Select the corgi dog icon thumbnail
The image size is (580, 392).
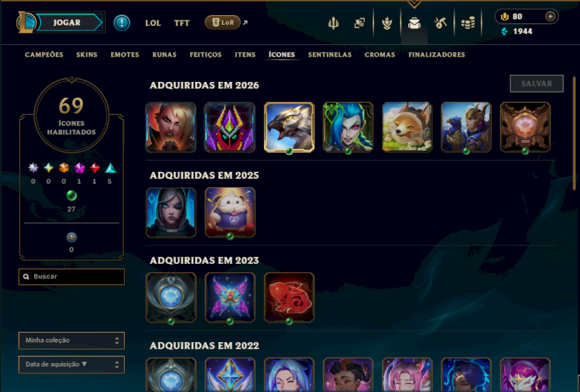407,128
